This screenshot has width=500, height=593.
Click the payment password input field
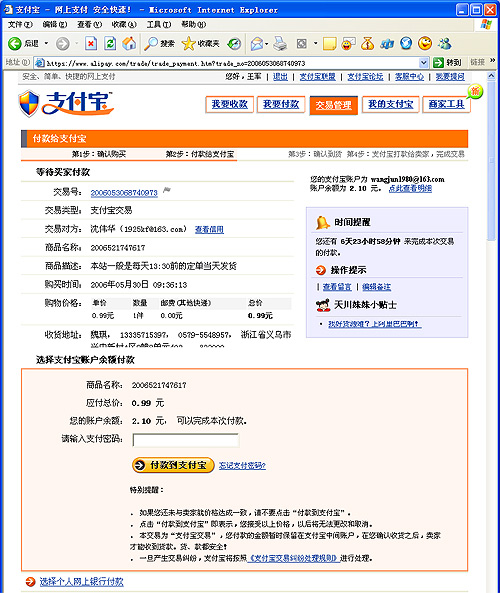click(185, 440)
